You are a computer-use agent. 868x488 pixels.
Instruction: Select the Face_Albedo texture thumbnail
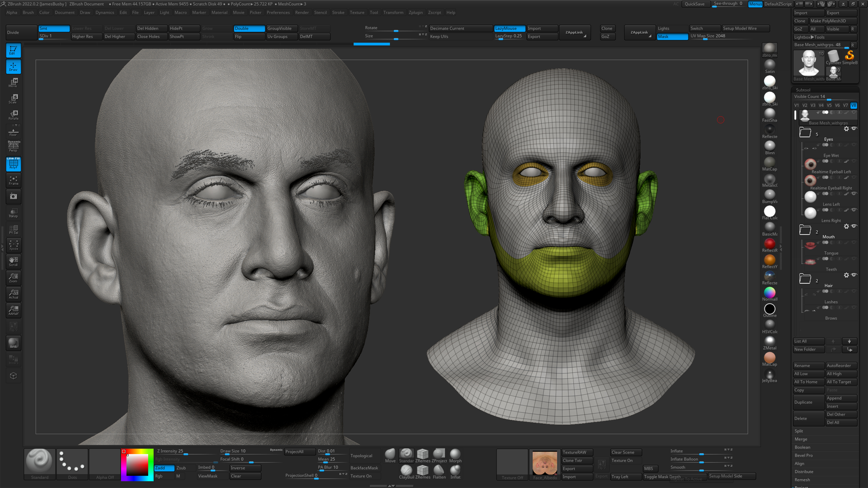pyautogui.click(x=545, y=463)
